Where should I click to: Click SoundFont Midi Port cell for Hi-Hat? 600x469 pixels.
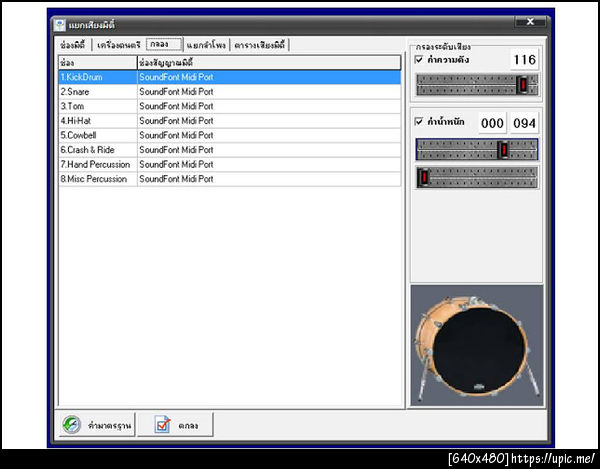[x=269, y=121]
